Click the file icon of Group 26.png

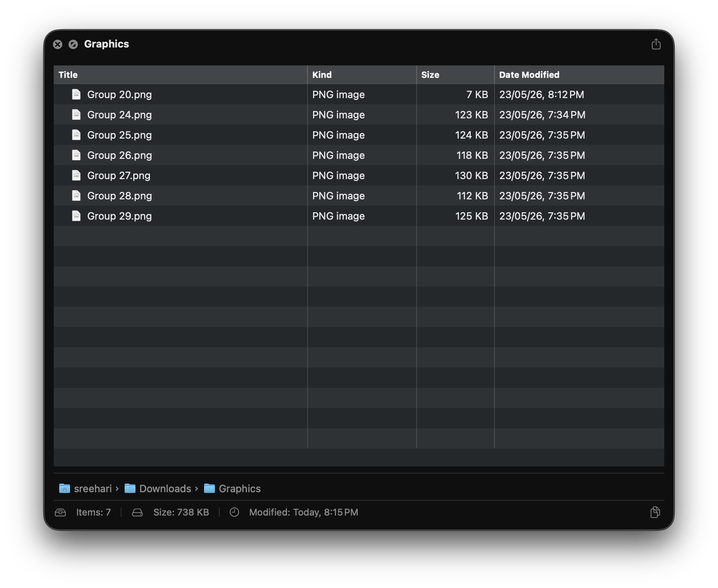[x=76, y=155]
